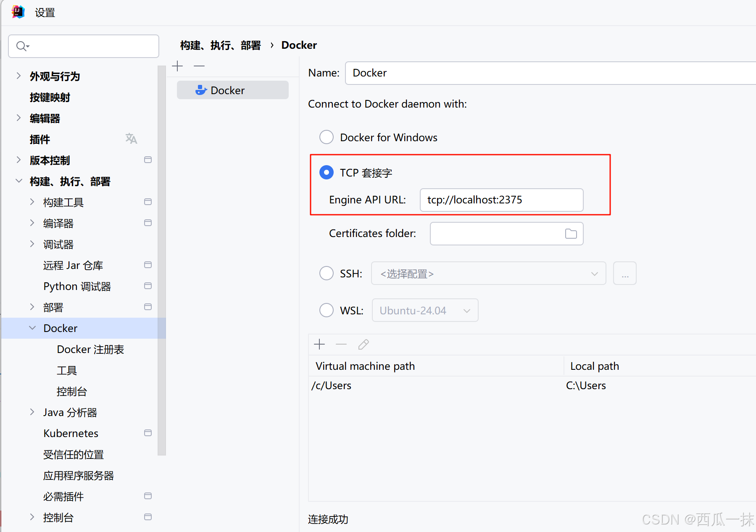
Task: Click the Engine API URL field
Action: point(502,200)
